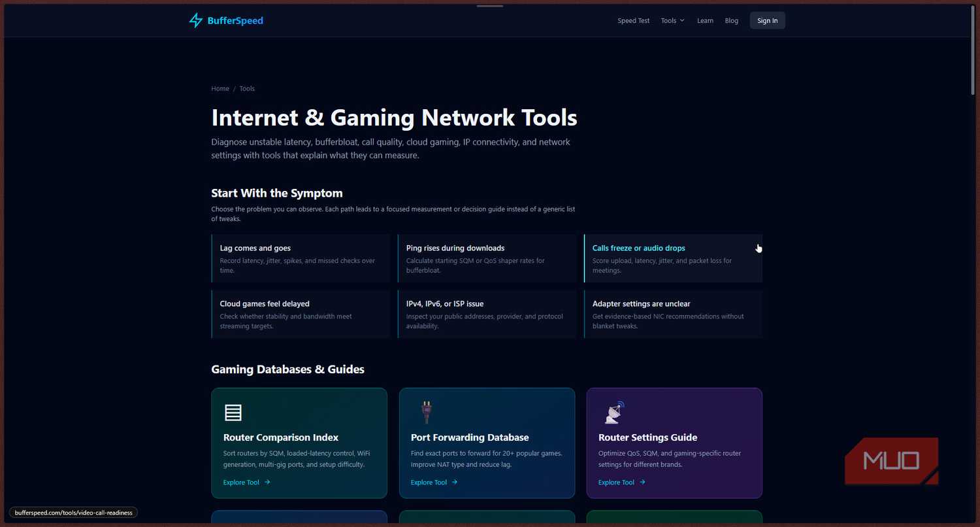Click the Router Settings Guide title
The width and height of the screenshot is (980, 527).
pyautogui.click(x=647, y=437)
